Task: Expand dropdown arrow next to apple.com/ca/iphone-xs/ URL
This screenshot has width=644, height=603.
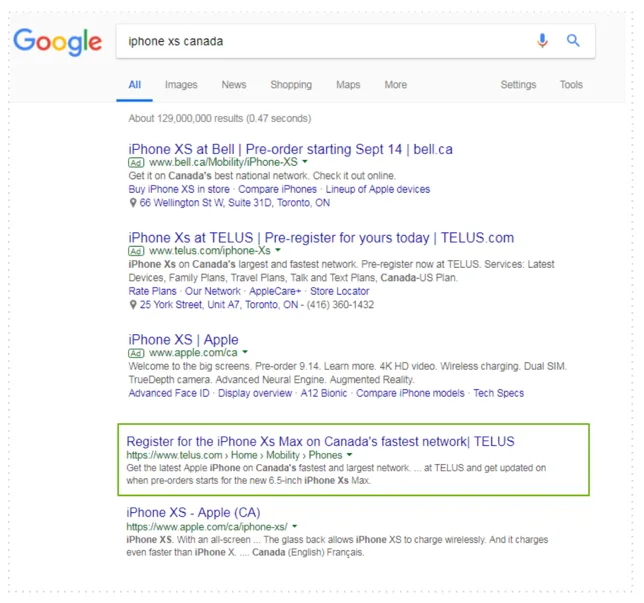Action: coord(294,526)
